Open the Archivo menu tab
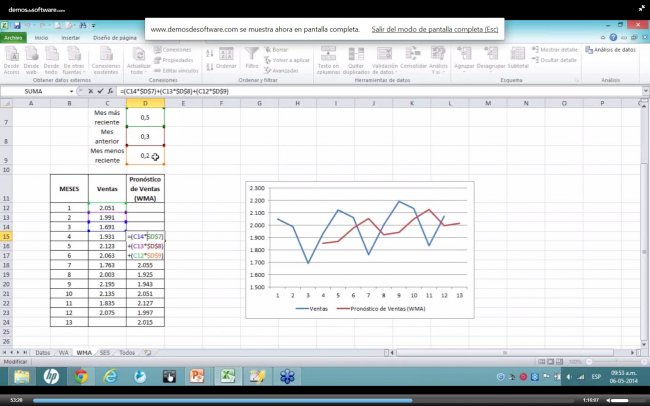The image size is (650, 406). pos(13,37)
